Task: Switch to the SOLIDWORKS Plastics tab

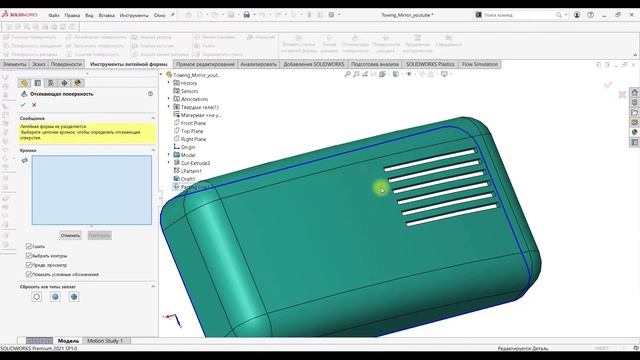Action: coord(430,64)
